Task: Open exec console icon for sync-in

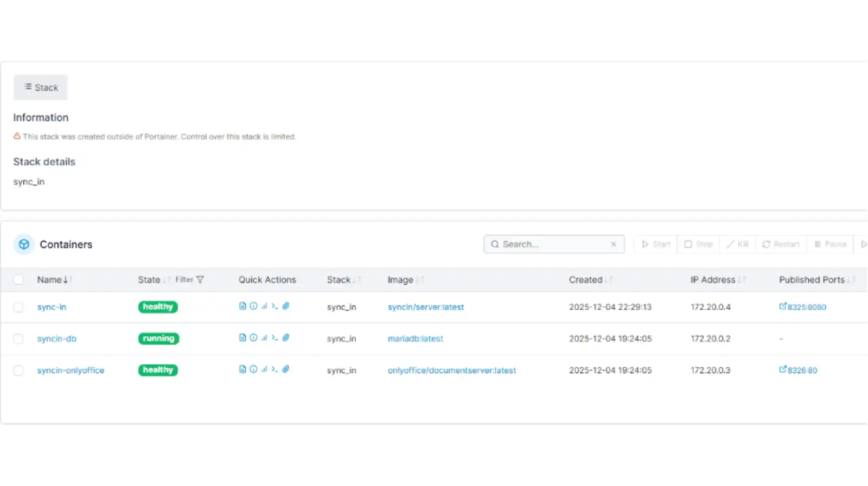Action: click(x=275, y=306)
